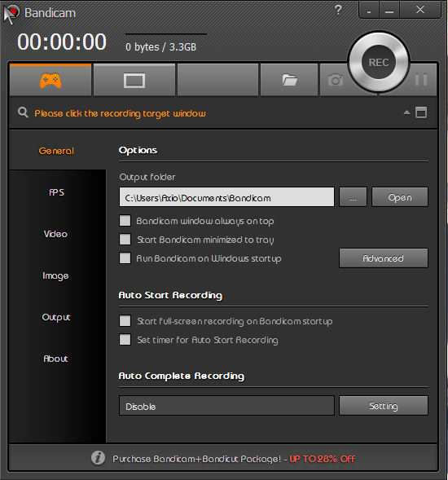Click the Disable auto complete field
The width and height of the screenshot is (448, 480).
(x=226, y=406)
